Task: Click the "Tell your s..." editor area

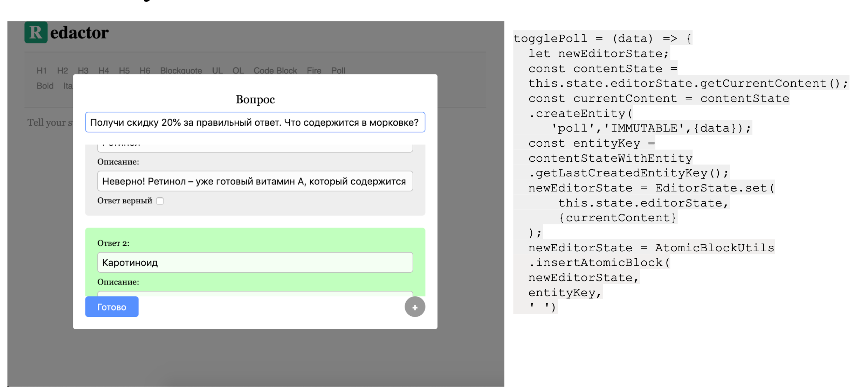Action: [x=51, y=122]
